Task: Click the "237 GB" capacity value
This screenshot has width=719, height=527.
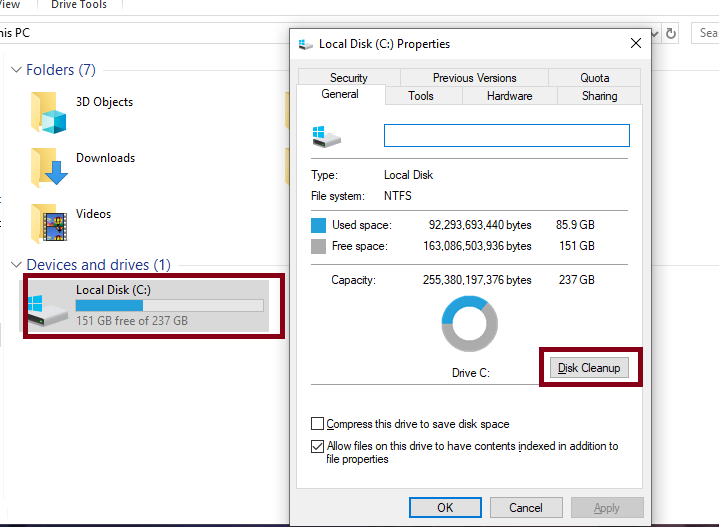Action: (x=576, y=280)
